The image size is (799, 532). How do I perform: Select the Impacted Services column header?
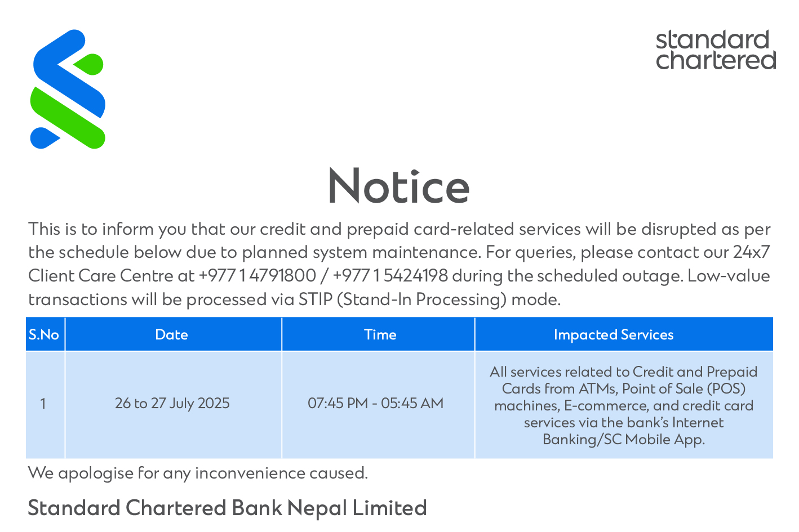[x=624, y=334]
